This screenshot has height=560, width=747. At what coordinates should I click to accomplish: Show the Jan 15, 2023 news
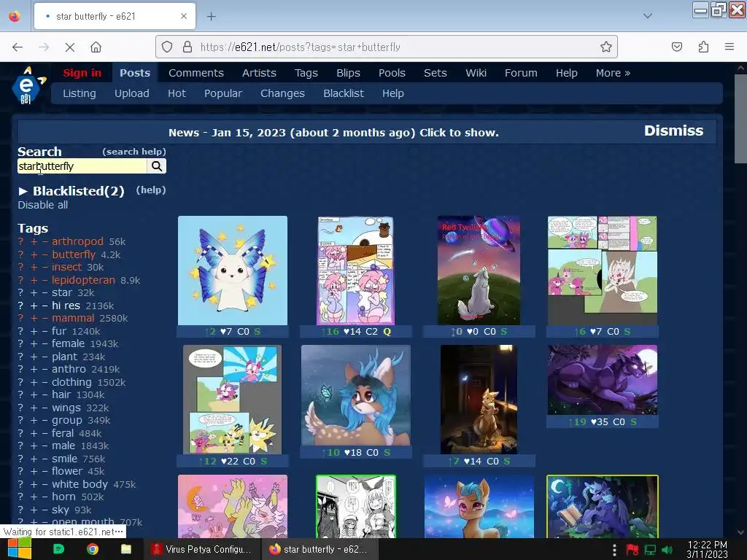pyautogui.click(x=333, y=133)
